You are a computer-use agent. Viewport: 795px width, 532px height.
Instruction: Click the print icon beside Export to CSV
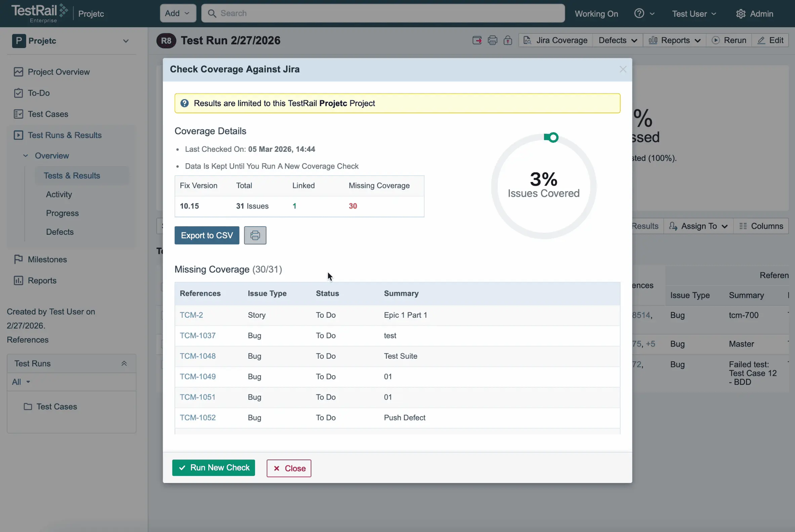255,235
